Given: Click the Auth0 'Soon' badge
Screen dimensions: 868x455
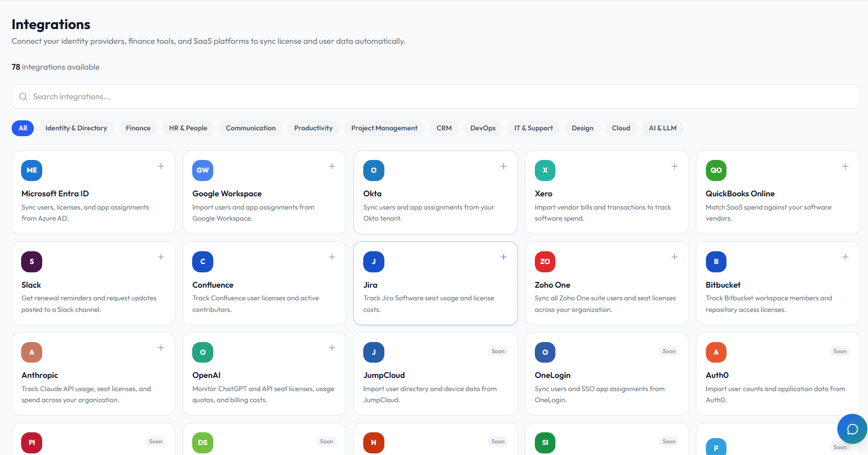Looking at the screenshot, I should tap(840, 351).
